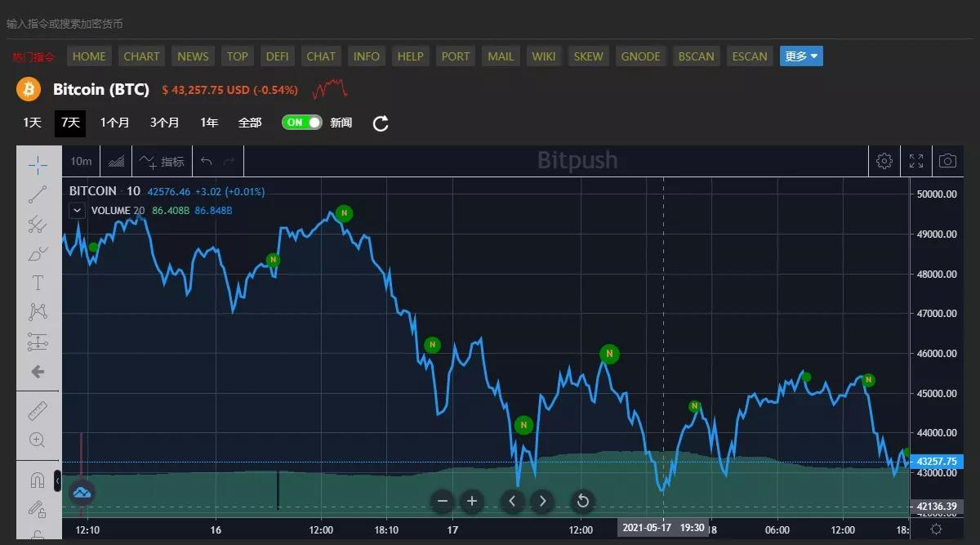The image size is (980, 545).
Task: Open the TOP command
Action: 237,56
